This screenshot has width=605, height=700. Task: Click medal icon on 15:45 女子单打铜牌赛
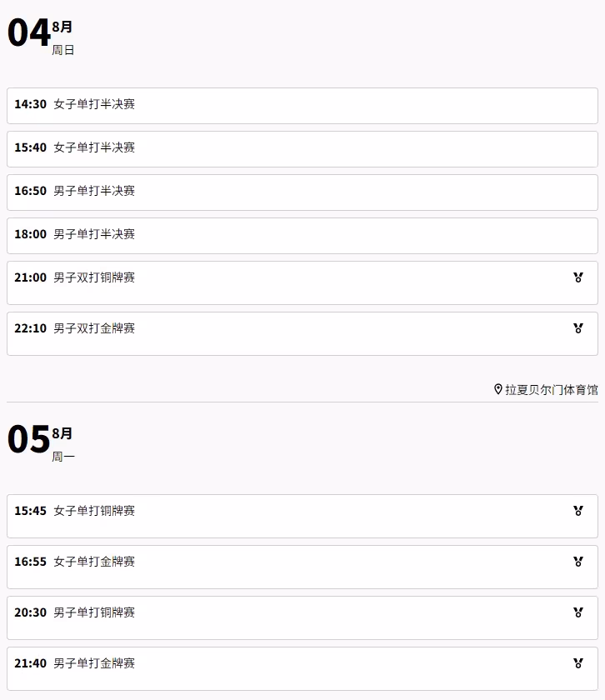click(578, 511)
